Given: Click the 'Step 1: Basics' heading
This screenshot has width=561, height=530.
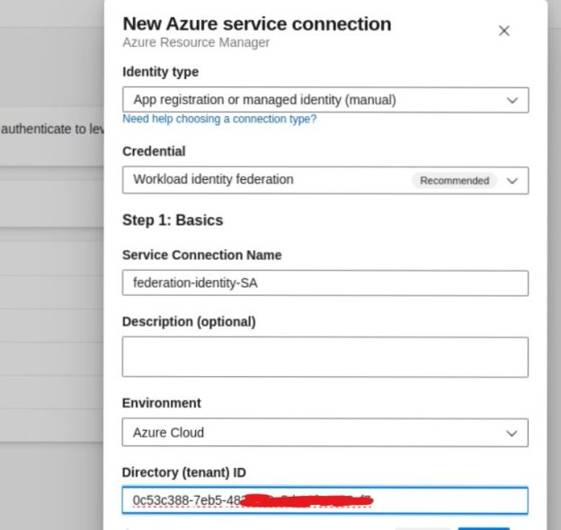Looking at the screenshot, I should point(172,220).
